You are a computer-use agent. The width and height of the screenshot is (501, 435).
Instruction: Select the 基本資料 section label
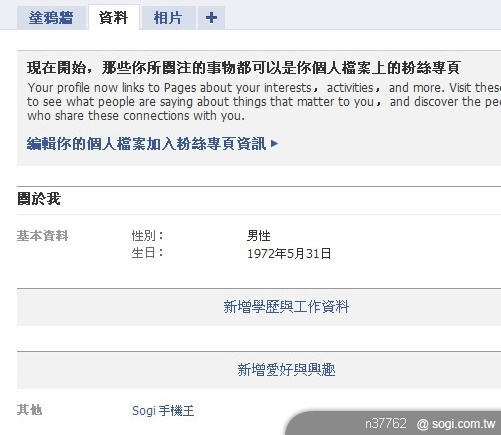point(43,236)
